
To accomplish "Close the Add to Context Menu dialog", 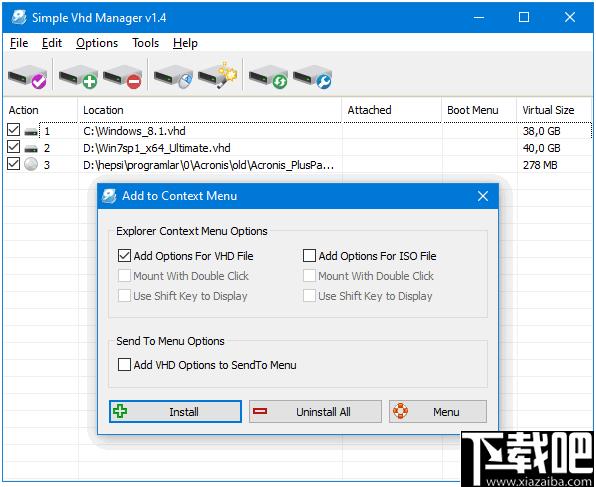I will (x=483, y=196).
